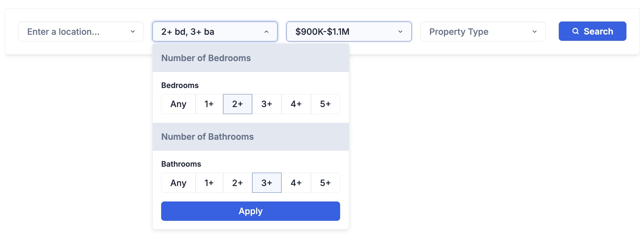The height and width of the screenshot is (242, 644).
Task: Collapse the beds and baths chevron
Action: tap(266, 31)
